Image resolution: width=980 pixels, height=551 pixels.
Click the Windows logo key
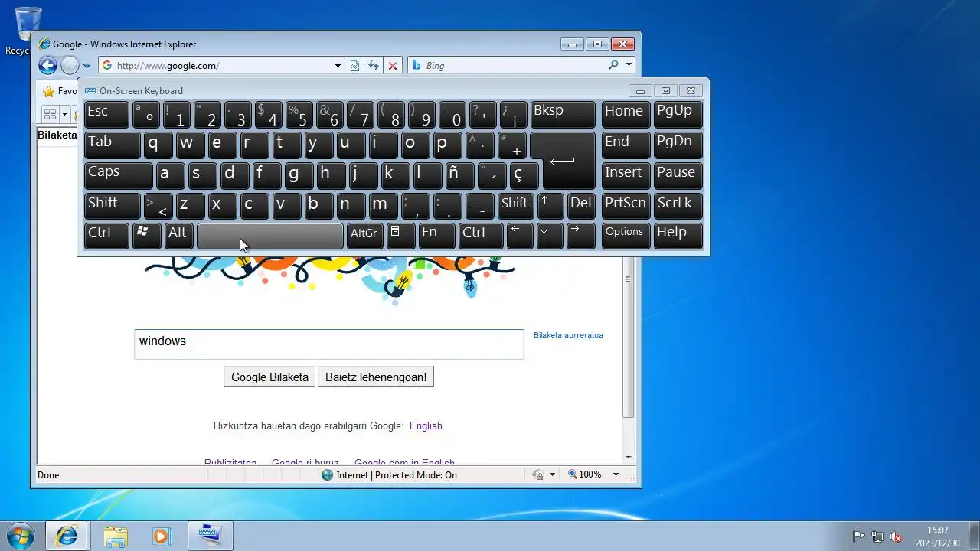click(x=146, y=236)
